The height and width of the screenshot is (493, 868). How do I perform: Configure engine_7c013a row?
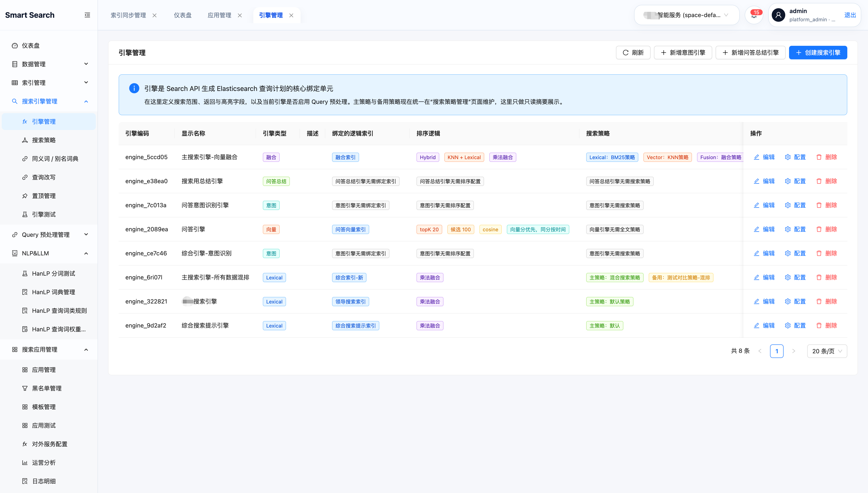[x=795, y=205]
